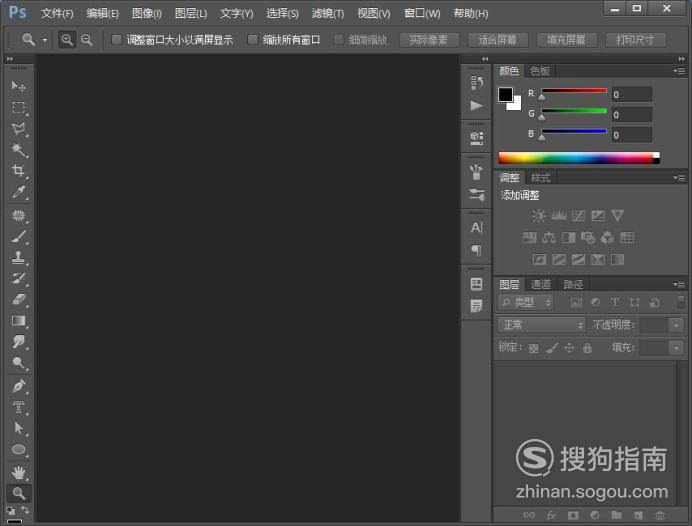Enable 调整窗口大小以满屏显示 checkbox
692x526 pixels.
coord(117,40)
